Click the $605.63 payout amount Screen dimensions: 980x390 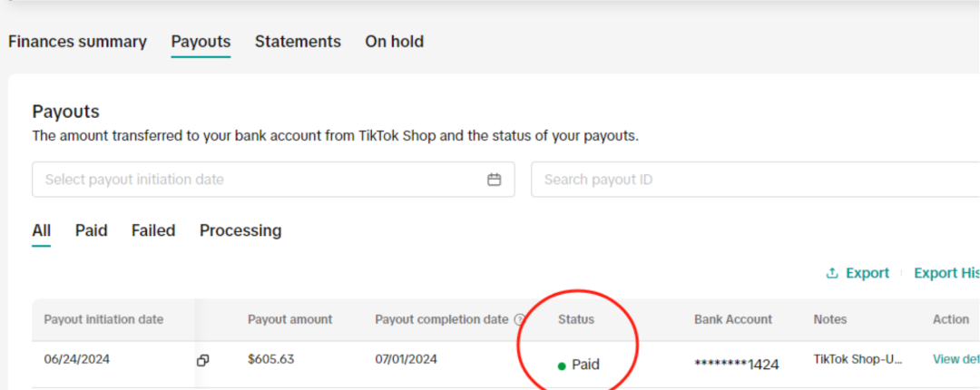(x=270, y=359)
